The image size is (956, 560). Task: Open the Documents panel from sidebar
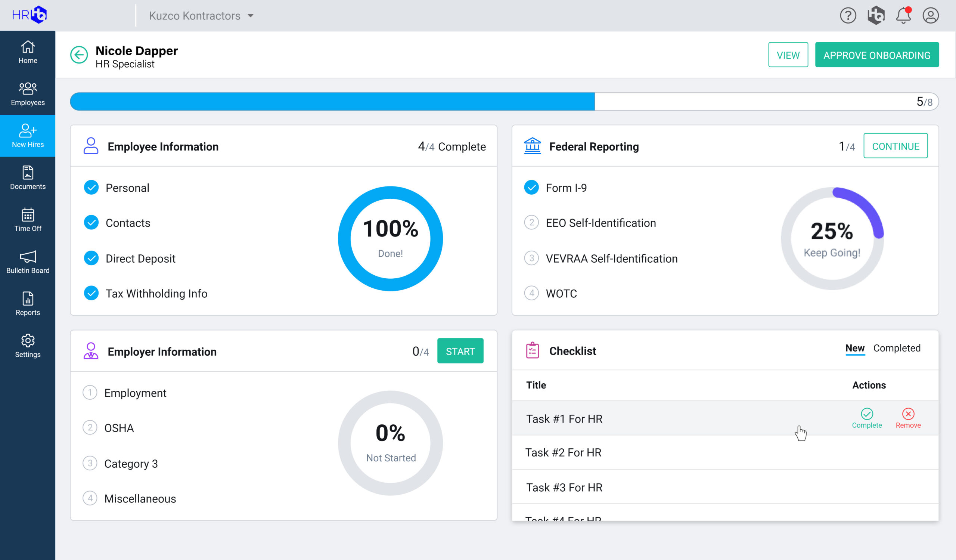coord(27,177)
